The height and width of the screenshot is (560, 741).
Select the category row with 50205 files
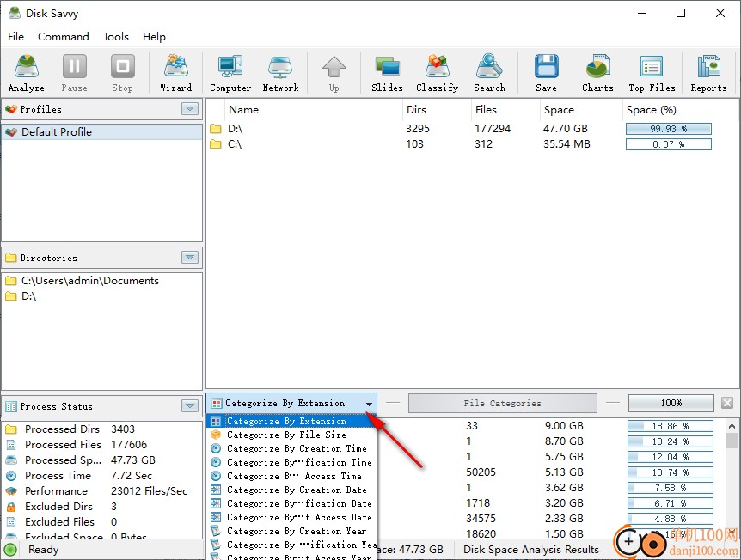(548, 472)
